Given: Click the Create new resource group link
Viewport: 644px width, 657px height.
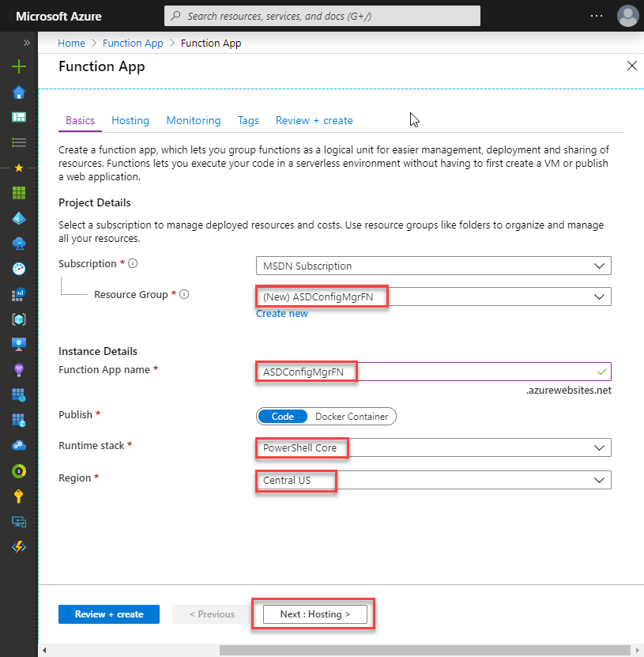Looking at the screenshot, I should coord(282,313).
